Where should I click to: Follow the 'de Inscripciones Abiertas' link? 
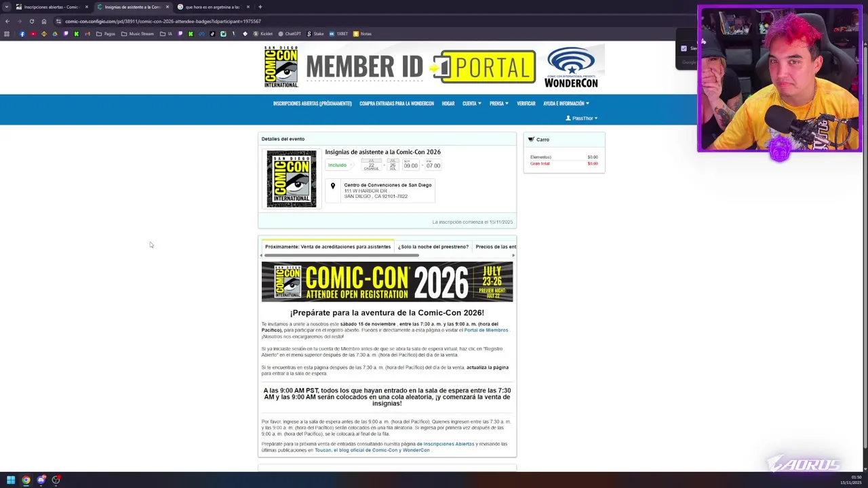(445, 444)
